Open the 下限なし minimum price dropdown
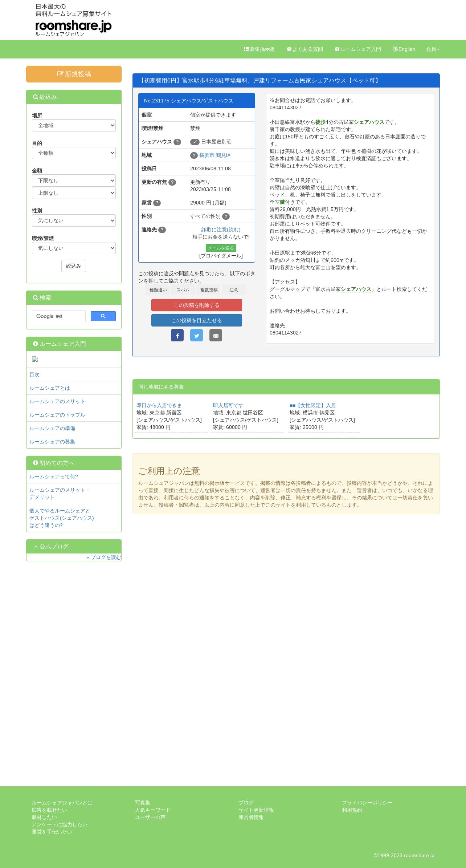Viewport: 466px width, 868px height. 74,181
